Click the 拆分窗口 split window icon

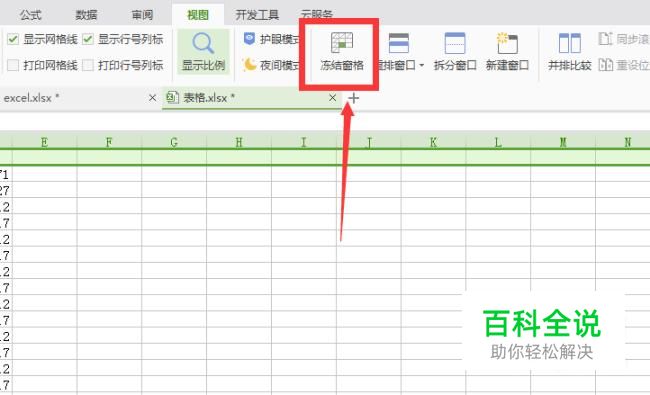(x=455, y=43)
